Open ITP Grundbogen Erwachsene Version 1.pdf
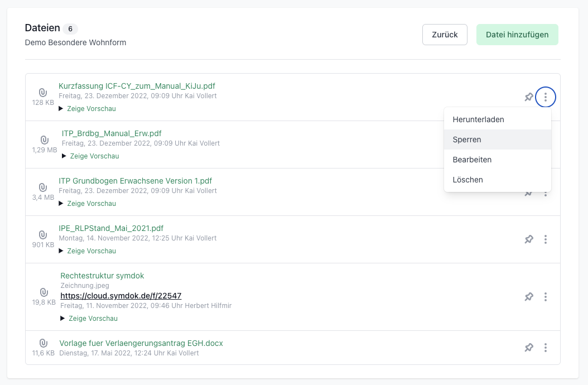The height and width of the screenshot is (385, 588). pos(136,181)
